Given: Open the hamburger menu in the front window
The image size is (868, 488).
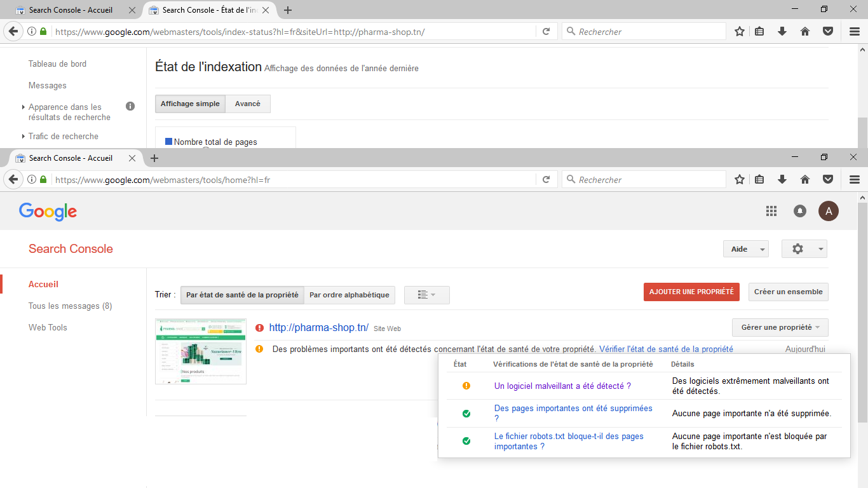Looking at the screenshot, I should (x=855, y=180).
